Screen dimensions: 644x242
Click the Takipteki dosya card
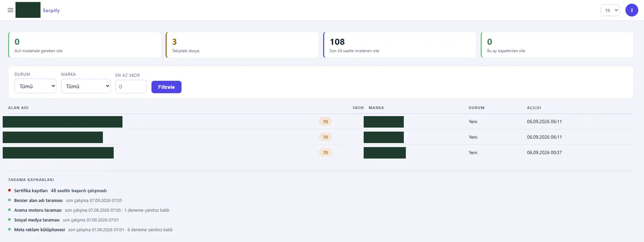tap(242, 45)
